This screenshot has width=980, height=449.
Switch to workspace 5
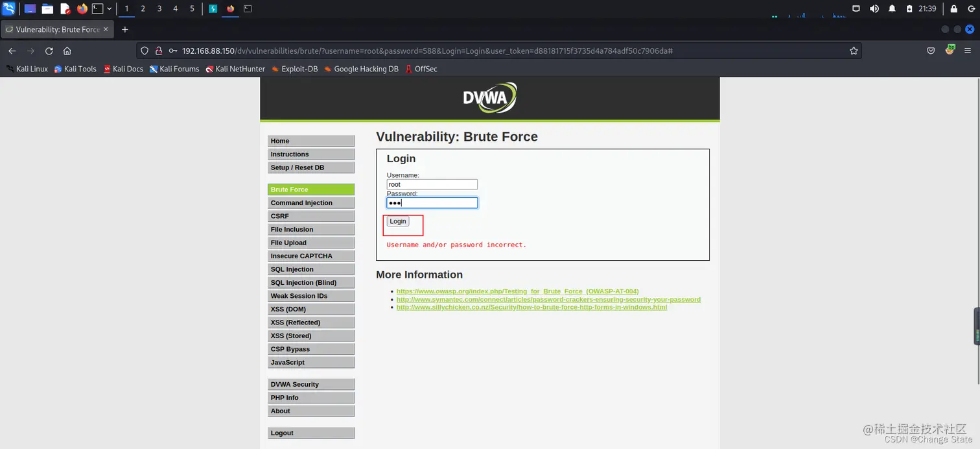point(192,9)
